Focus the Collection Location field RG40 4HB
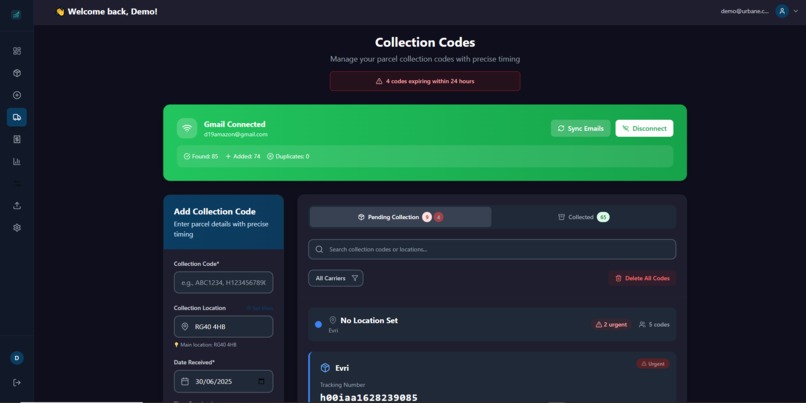Image resolution: width=806 pixels, height=403 pixels. pos(224,327)
